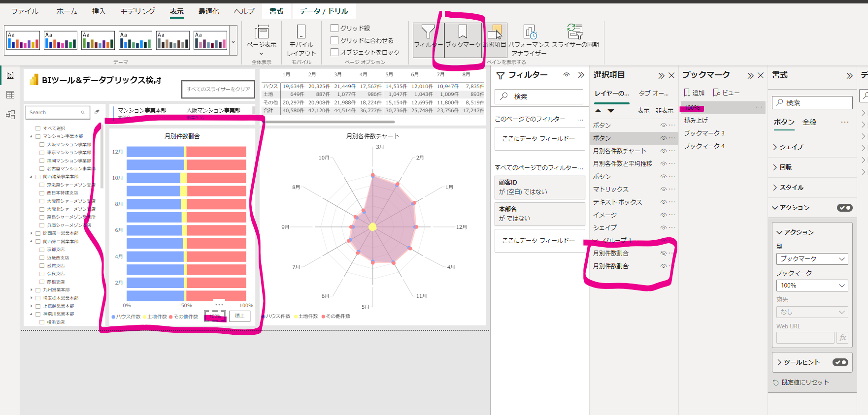The width and height of the screenshot is (868, 415).
Task: Switch to 全般 tab in Format pane
Action: tap(809, 122)
